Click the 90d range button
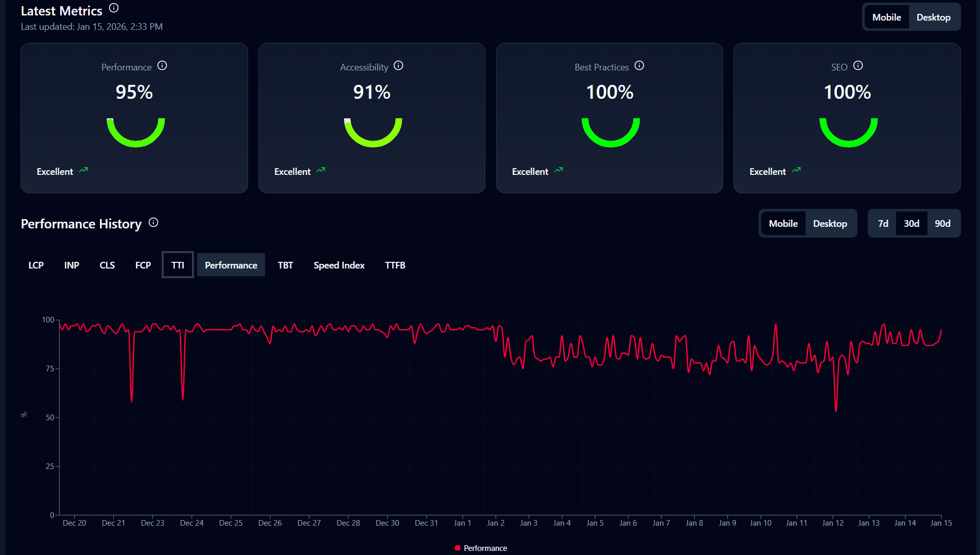 942,223
